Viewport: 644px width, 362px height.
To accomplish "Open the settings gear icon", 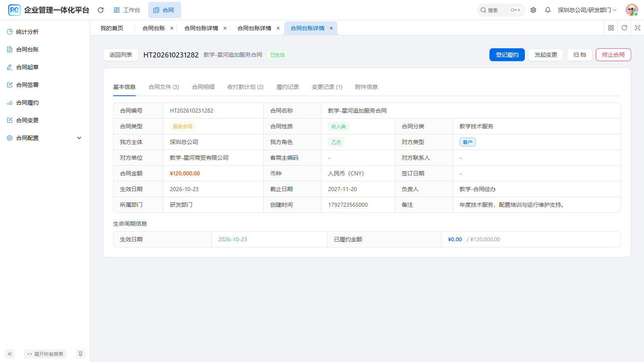I will 533,10.
